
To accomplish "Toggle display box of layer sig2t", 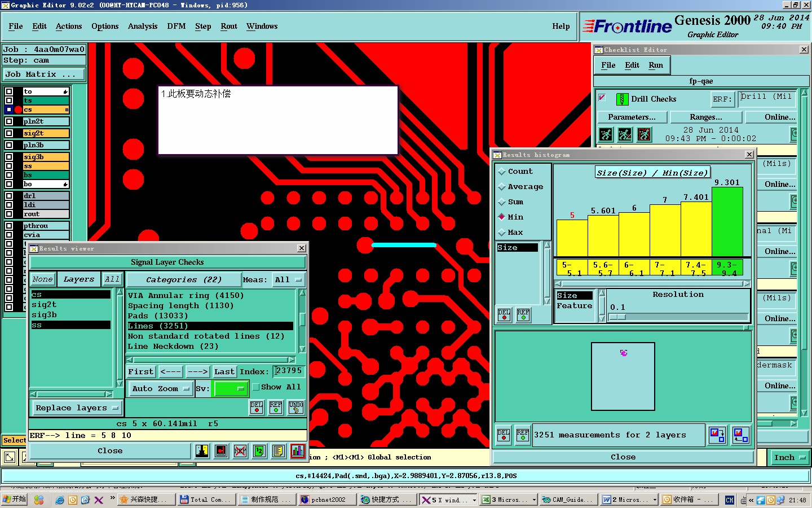I will coord(9,133).
